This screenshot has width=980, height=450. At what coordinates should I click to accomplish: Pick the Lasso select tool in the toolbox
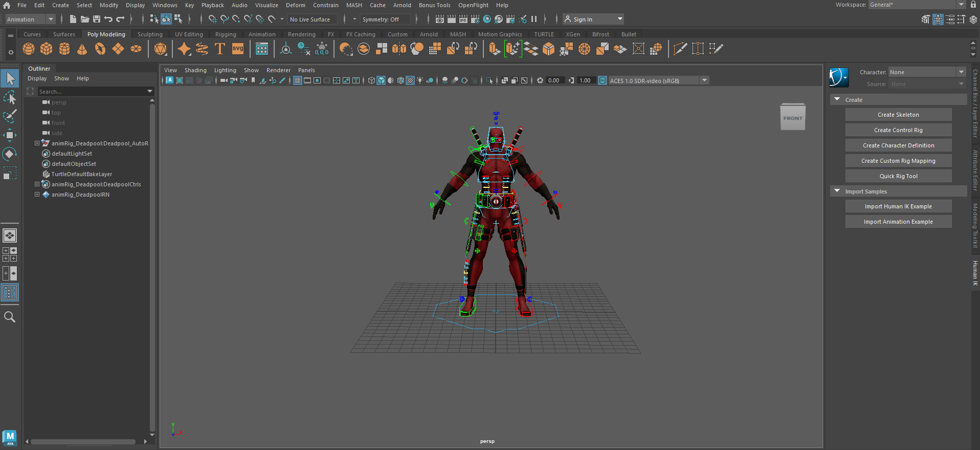(x=10, y=97)
